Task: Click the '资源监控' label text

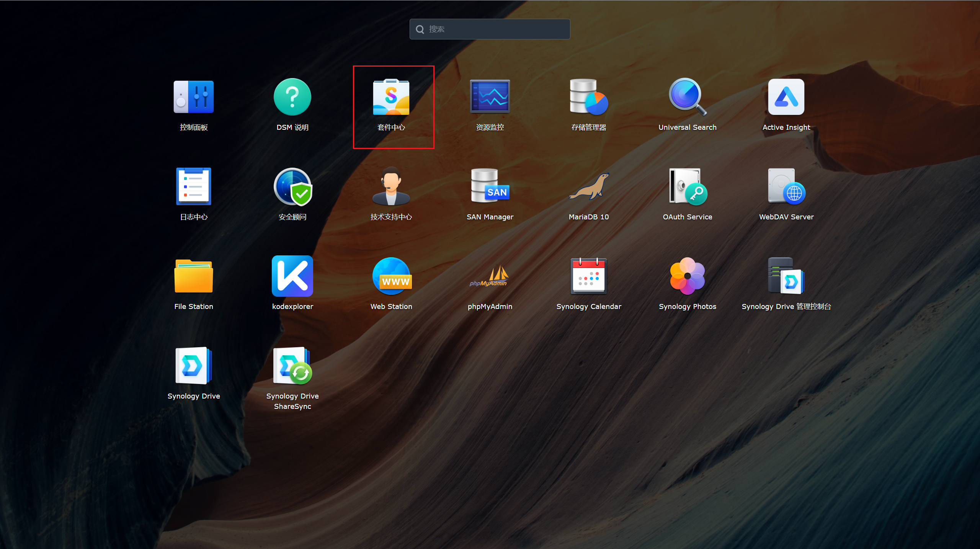Action: pyautogui.click(x=490, y=127)
